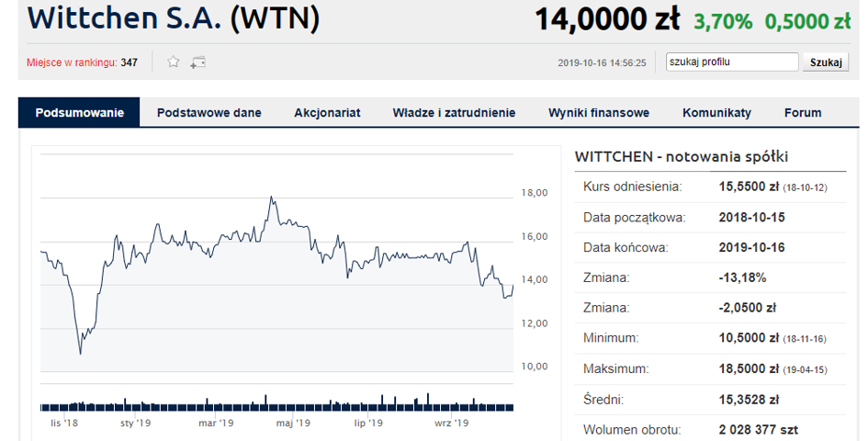
Task: Go to the Komunikaty tab
Action: (x=716, y=112)
